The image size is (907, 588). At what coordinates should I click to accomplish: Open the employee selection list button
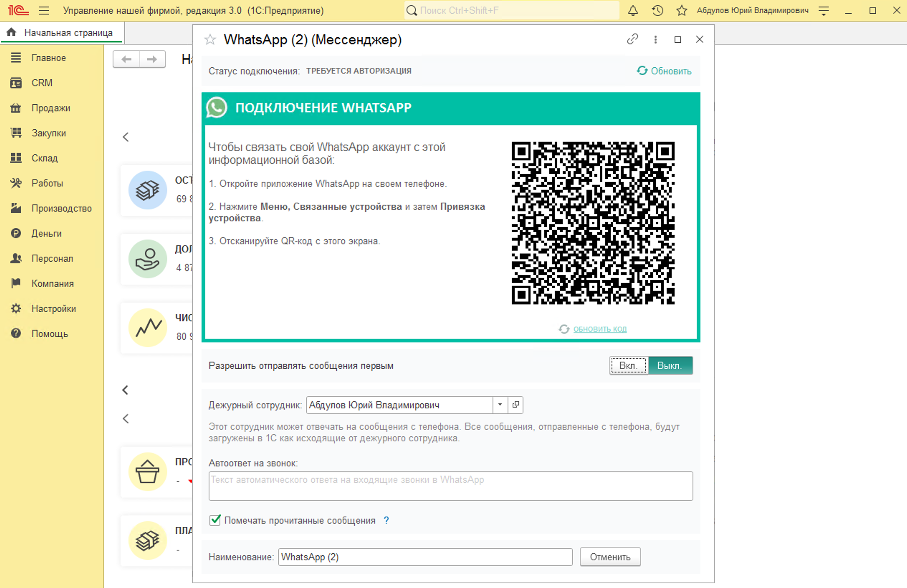(x=516, y=405)
